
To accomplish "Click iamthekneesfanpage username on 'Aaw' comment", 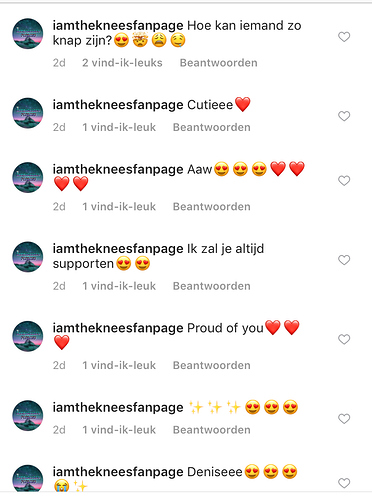I will pyautogui.click(x=118, y=170).
